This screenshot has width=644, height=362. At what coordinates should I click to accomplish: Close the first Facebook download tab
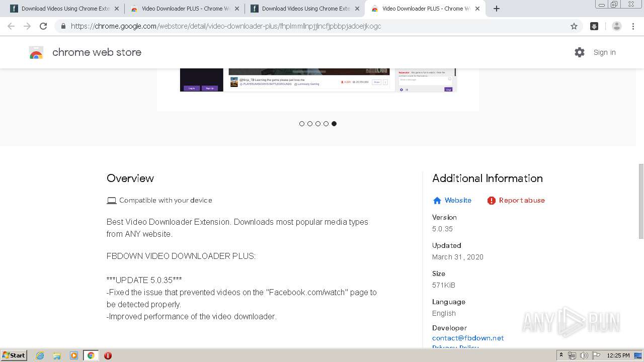point(117,9)
